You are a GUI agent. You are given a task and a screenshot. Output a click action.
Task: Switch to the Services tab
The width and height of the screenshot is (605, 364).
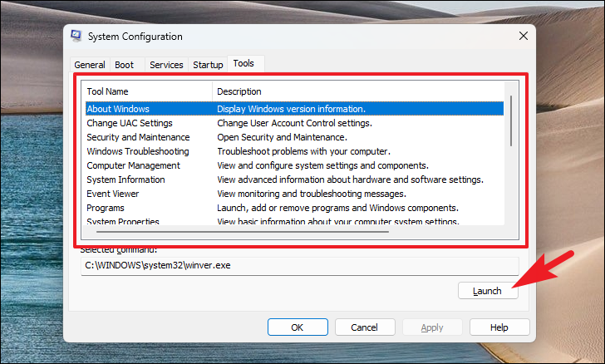166,65
